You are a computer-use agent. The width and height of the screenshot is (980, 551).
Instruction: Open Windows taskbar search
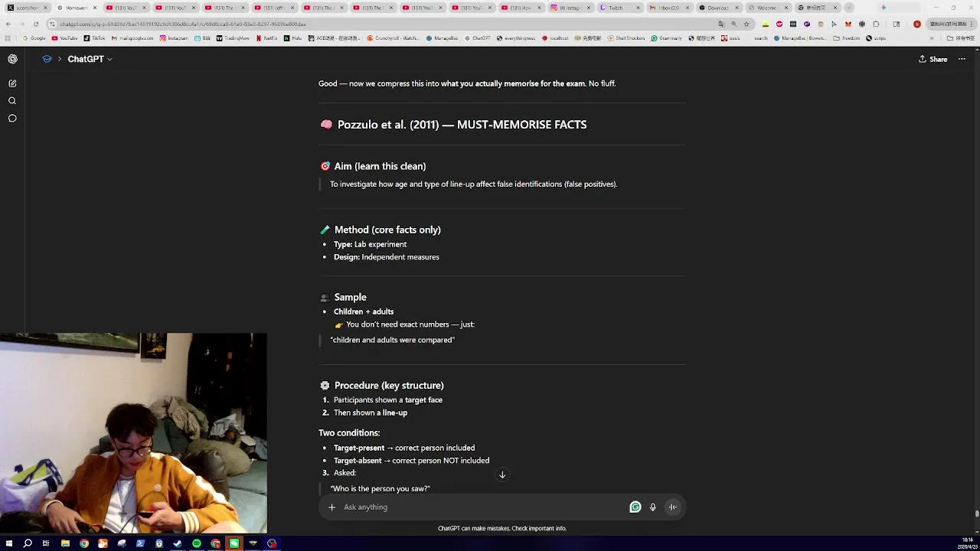[28, 543]
